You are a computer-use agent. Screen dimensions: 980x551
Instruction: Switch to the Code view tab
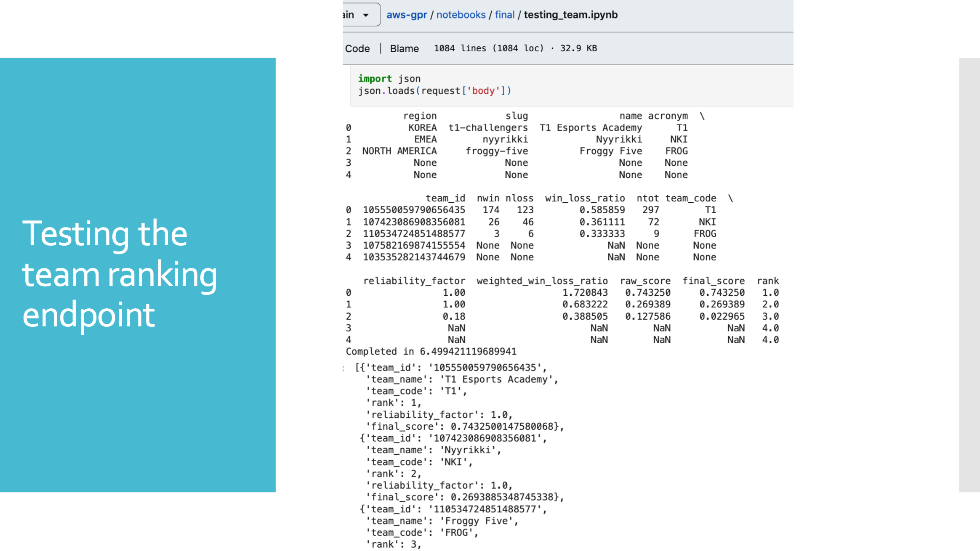(x=357, y=48)
